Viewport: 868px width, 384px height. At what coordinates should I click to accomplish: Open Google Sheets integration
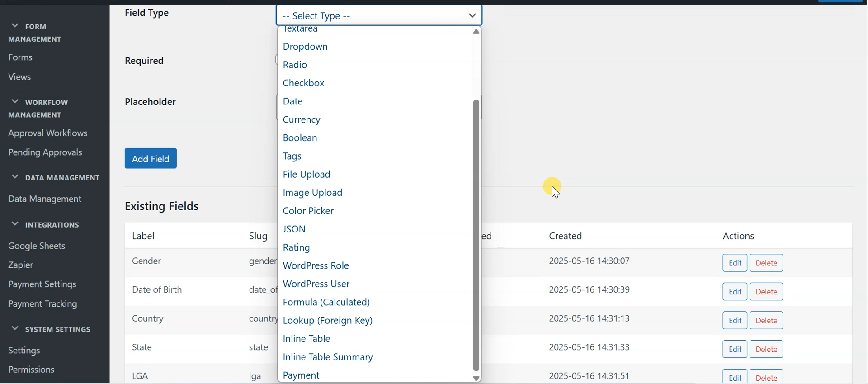point(37,246)
